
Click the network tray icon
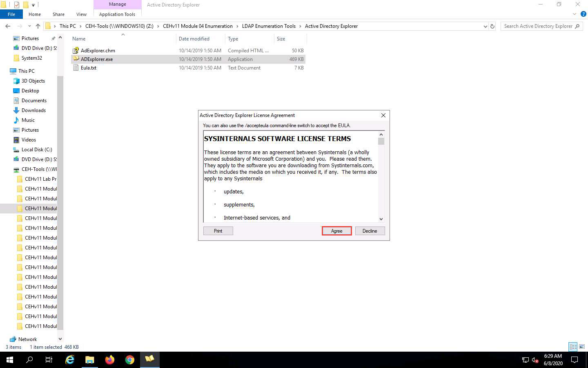(525, 360)
